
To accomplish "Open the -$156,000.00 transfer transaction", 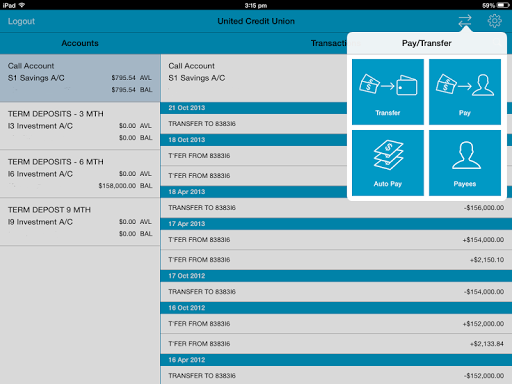I will pos(336,208).
